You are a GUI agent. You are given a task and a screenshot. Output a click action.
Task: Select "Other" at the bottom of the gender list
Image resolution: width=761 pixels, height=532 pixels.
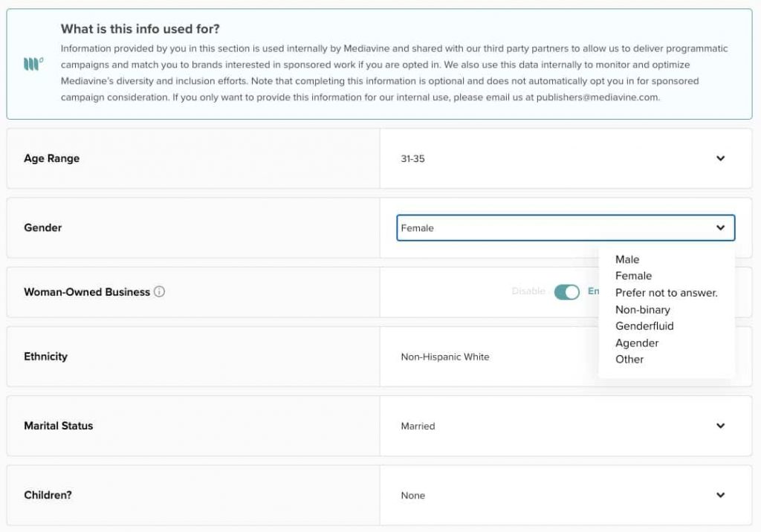(x=629, y=359)
